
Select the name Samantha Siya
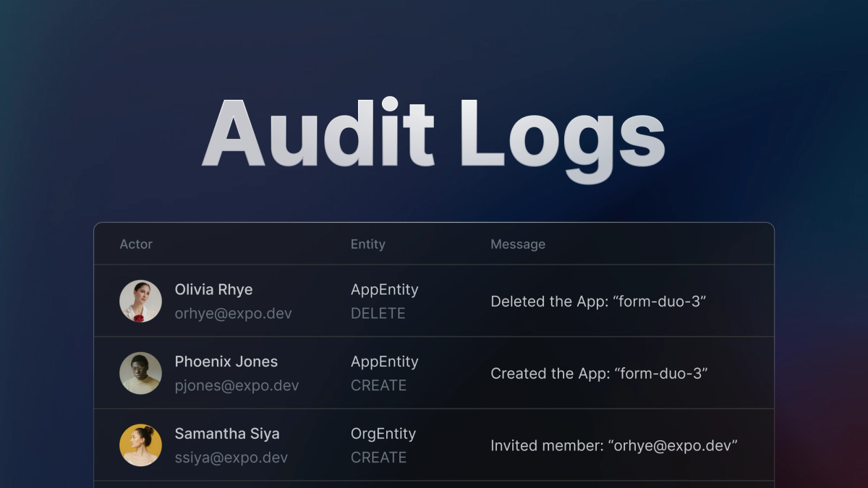[x=227, y=434]
